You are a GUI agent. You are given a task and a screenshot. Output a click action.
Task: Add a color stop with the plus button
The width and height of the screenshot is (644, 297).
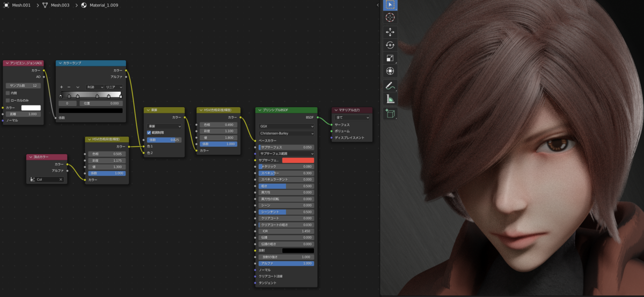click(x=62, y=87)
